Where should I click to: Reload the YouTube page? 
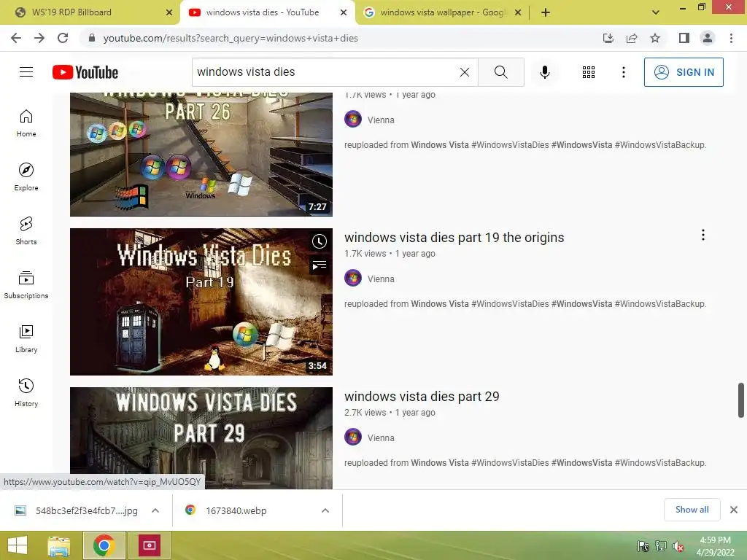click(63, 38)
